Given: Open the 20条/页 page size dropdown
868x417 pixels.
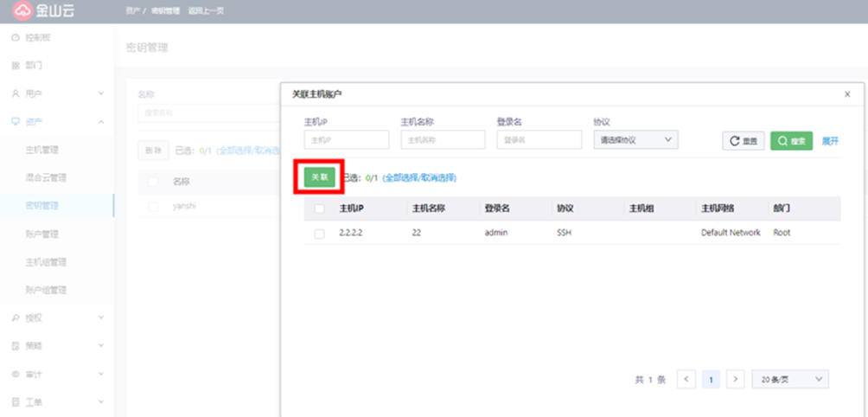Looking at the screenshot, I should click(790, 379).
